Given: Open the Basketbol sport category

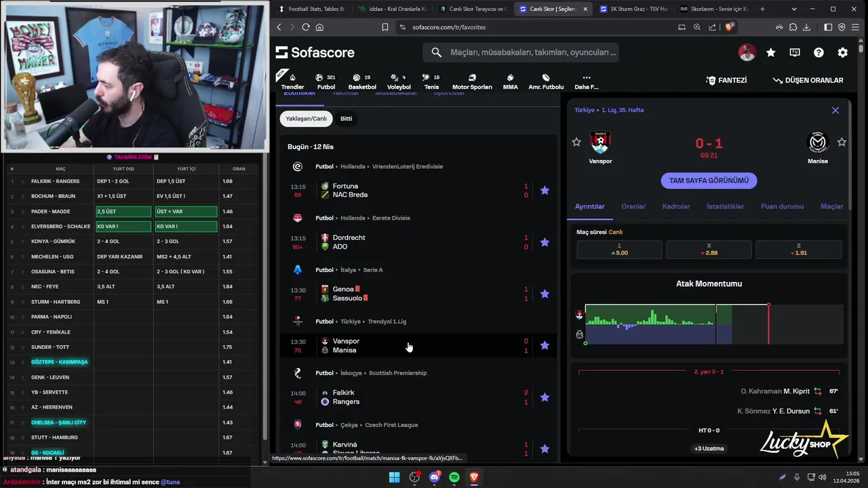Looking at the screenshot, I should (x=362, y=81).
